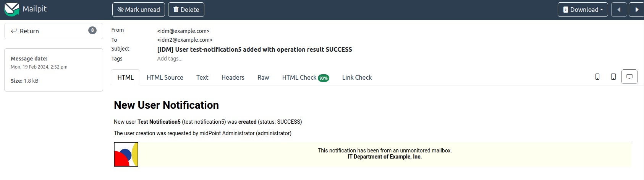Go to the next message arrow
644x180 pixels.
[x=636, y=10]
